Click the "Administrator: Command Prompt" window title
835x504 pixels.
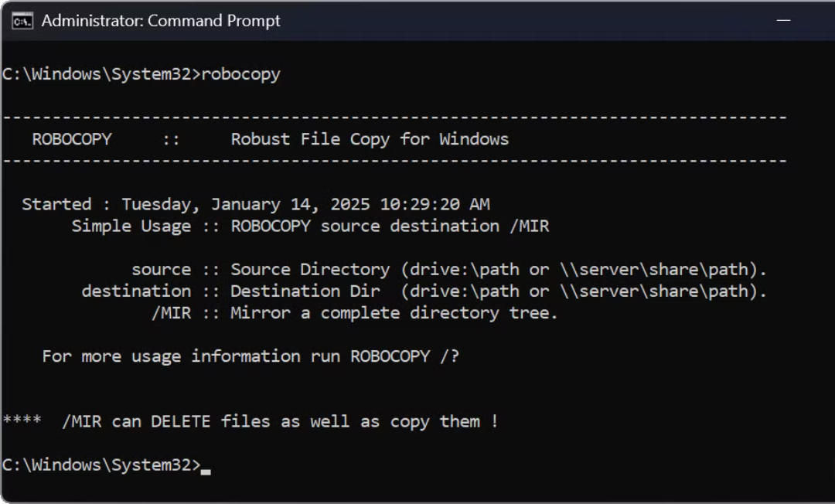click(x=161, y=21)
